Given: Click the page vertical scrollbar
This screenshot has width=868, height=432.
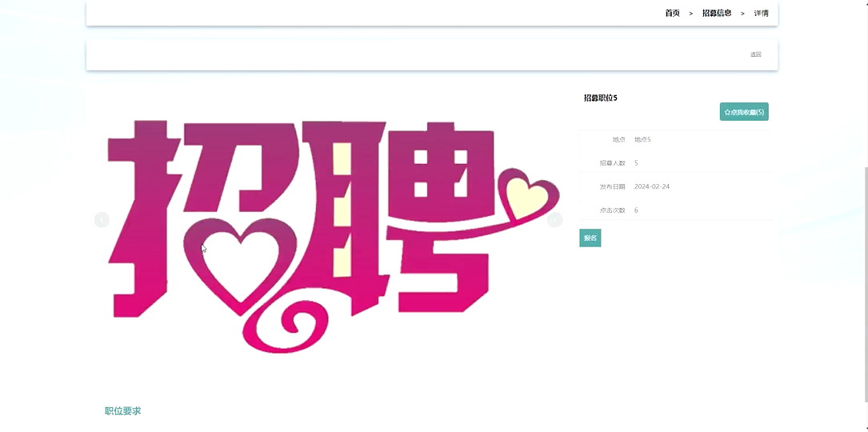Looking at the screenshot, I should point(866,283).
